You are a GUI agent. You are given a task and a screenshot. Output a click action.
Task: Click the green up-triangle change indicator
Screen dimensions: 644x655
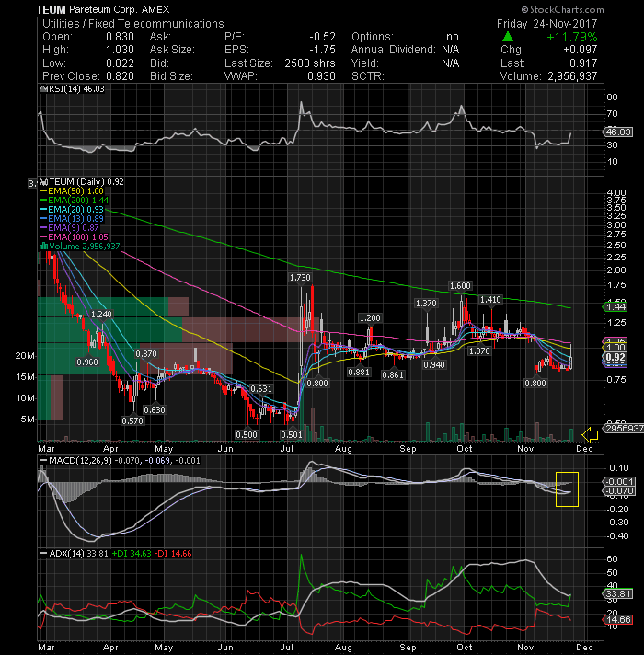point(508,37)
